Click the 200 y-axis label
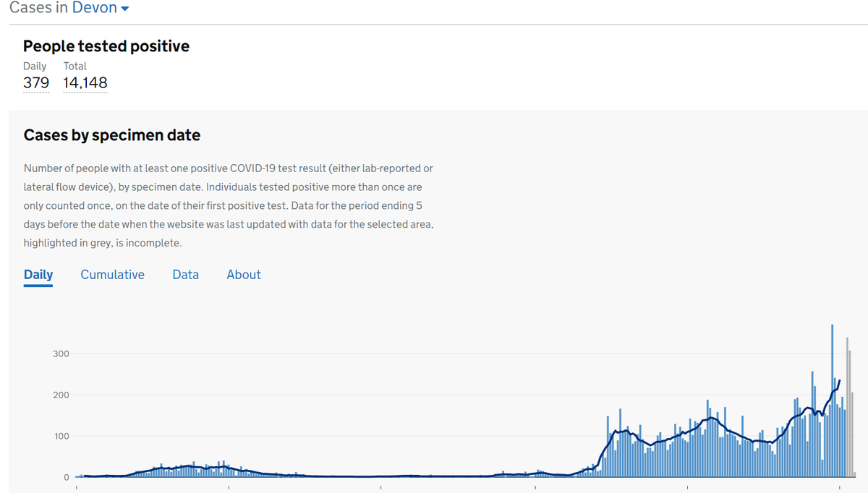The image size is (868, 493). tap(60, 395)
